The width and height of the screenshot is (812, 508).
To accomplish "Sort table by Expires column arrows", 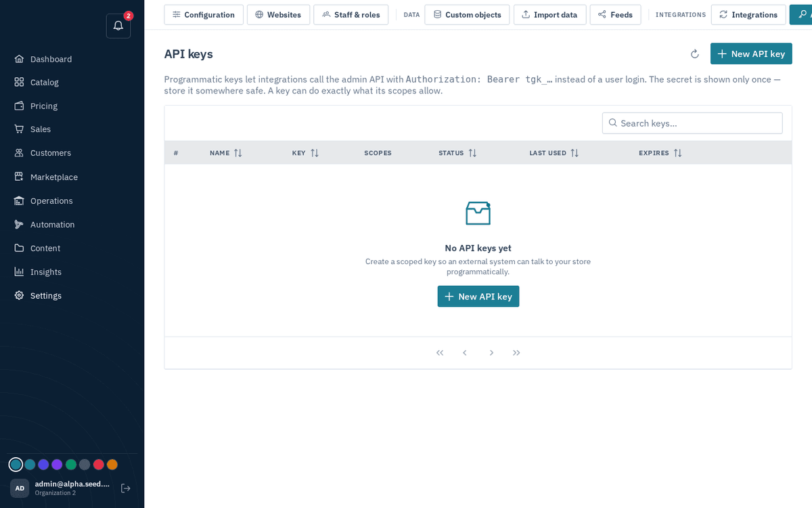I will [x=677, y=153].
